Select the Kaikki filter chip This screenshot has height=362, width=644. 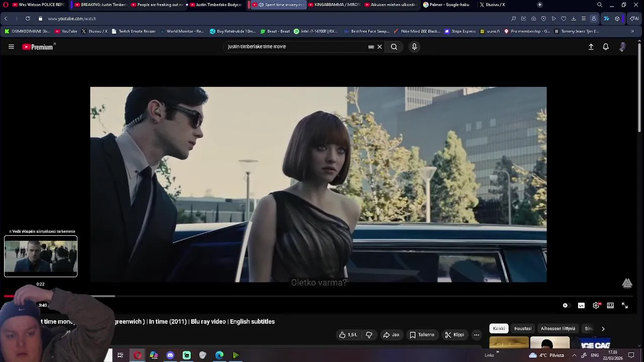pos(499,328)
